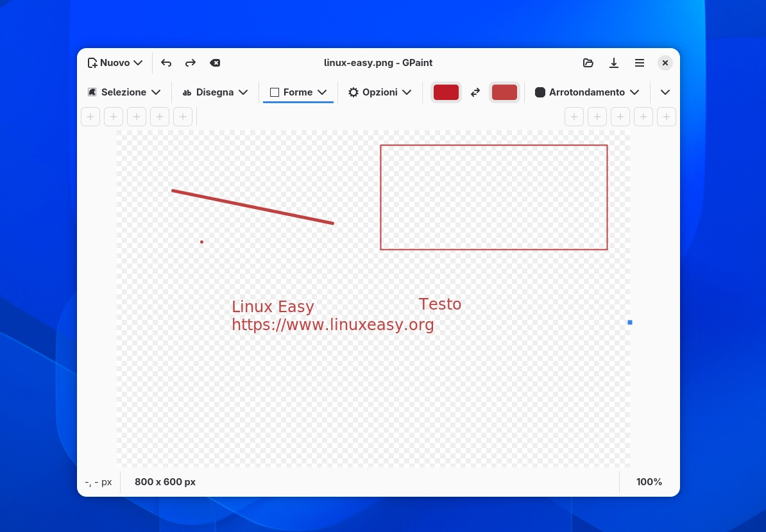Click the 'Linux Easy' text on canvas
The image size is (766, 532).
[x=273, y=306]
